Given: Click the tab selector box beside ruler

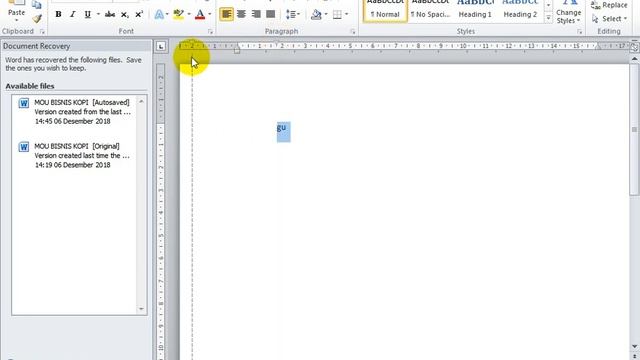Looking at the screenshot, I should [x=161, y=47].
